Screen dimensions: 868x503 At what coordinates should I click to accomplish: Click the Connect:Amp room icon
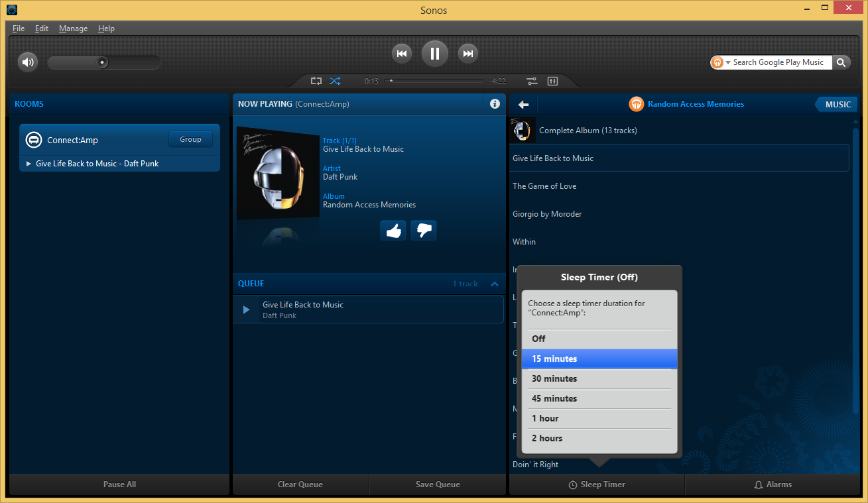pos(33,140)
